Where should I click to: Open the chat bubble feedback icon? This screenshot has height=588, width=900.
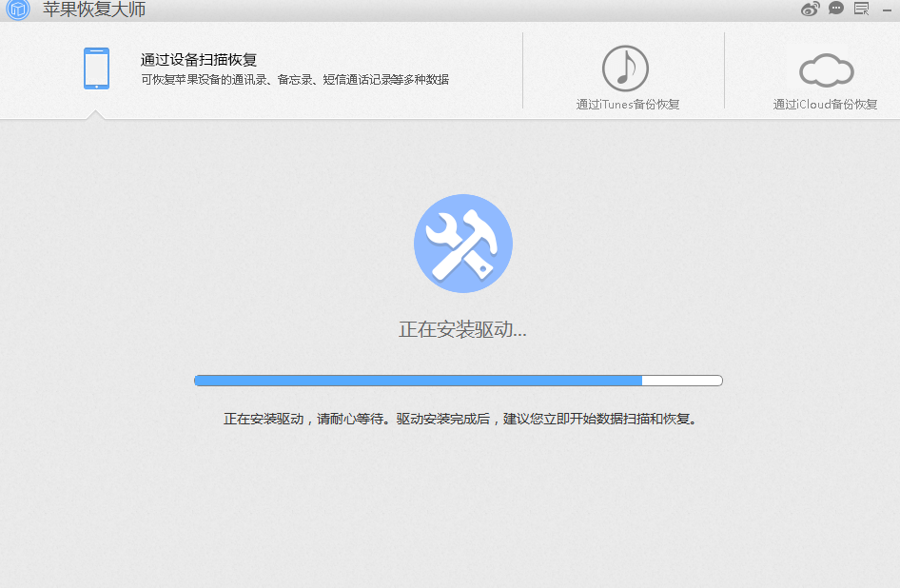[836, 8]
